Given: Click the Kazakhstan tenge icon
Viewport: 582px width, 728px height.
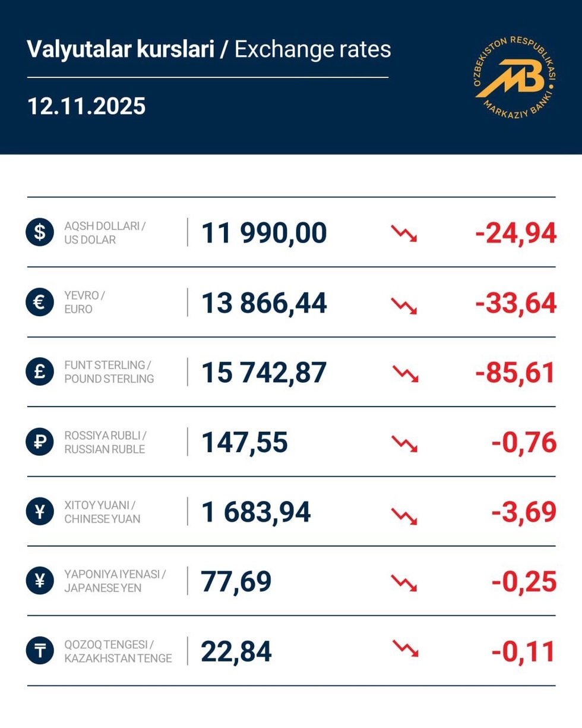Looking at the screenshot, I should [x=40, y=651].
